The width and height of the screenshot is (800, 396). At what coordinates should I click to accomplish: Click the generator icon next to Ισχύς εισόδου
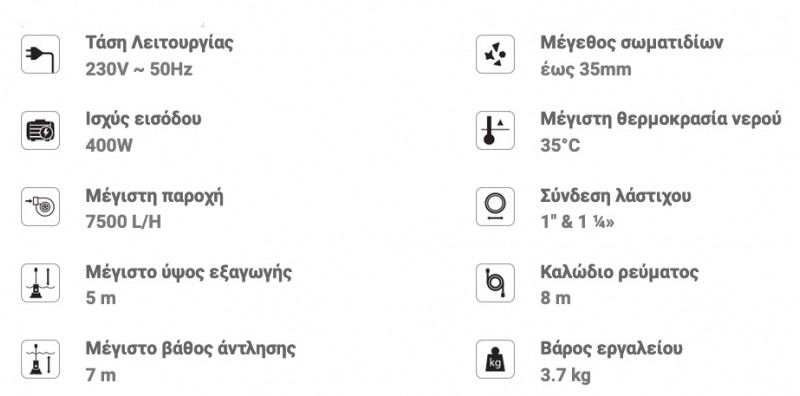click(x=40, y=131)
